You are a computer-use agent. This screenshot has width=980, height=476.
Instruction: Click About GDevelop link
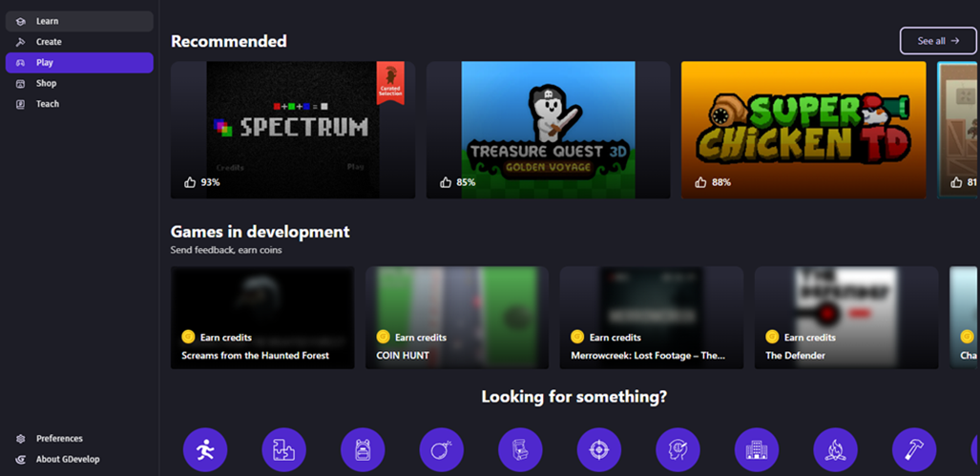tap(67, 459)
